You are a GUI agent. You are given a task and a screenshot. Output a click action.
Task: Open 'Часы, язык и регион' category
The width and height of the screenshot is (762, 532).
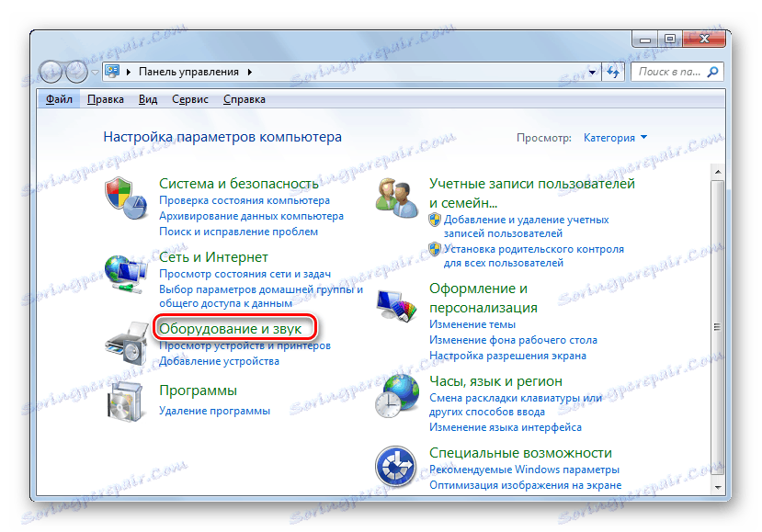[495, 381]
